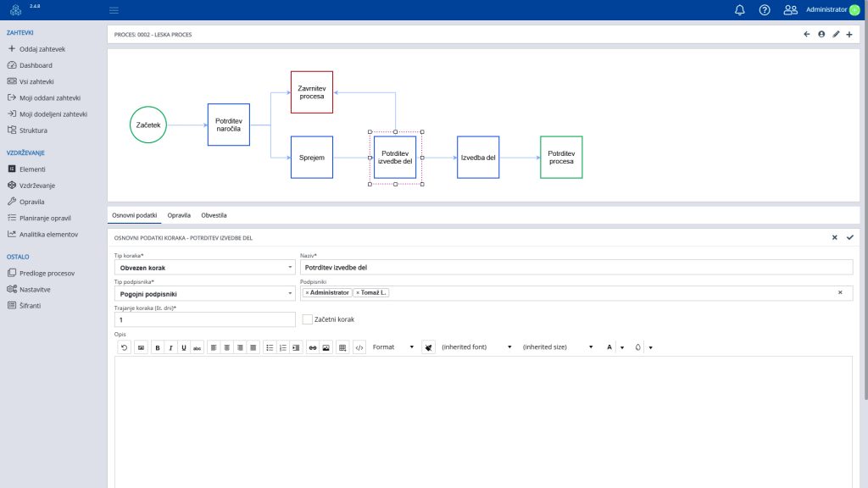The image size is (868, 488).
Task: Switch to the Obvestila tab
Action: [x=214, y=215]
